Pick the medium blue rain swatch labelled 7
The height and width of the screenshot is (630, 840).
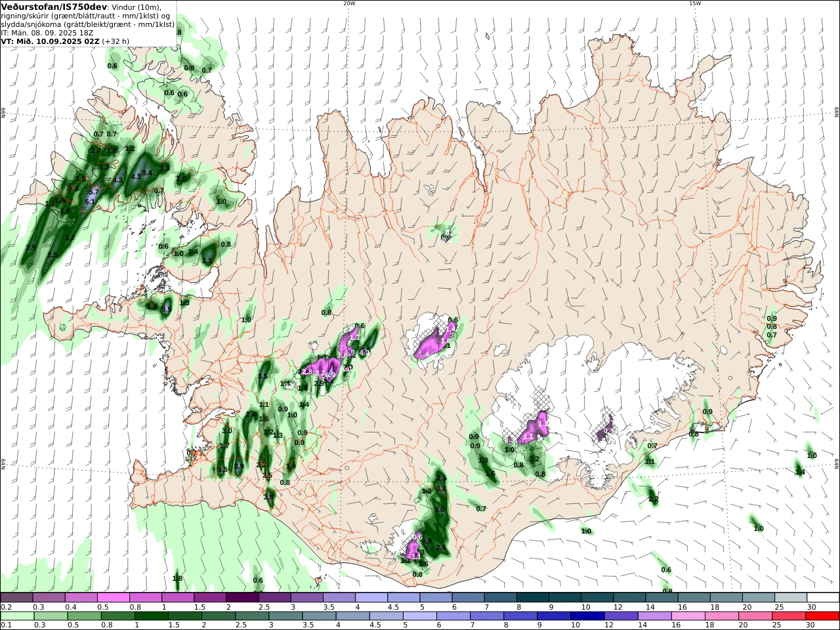[x=487, y=616]
